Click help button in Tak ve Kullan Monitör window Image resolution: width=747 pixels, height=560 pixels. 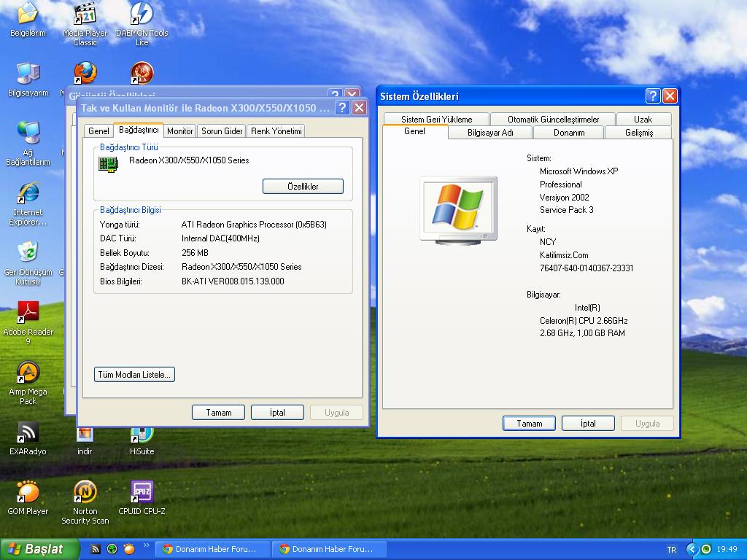[x=342, y=108]
